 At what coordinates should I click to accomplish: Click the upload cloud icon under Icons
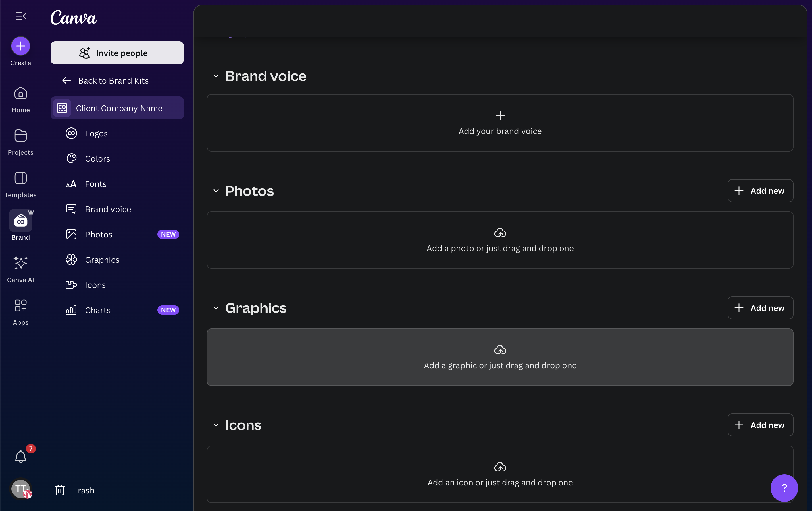(x=500, y=467)
